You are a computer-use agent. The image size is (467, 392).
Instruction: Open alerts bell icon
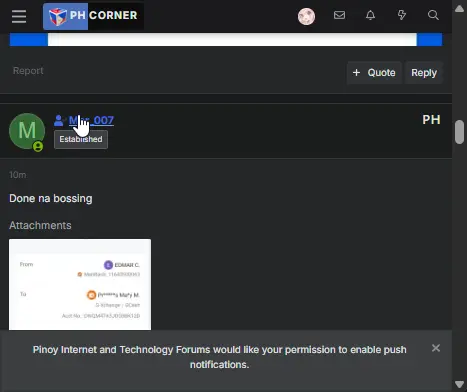pos(370,15)
